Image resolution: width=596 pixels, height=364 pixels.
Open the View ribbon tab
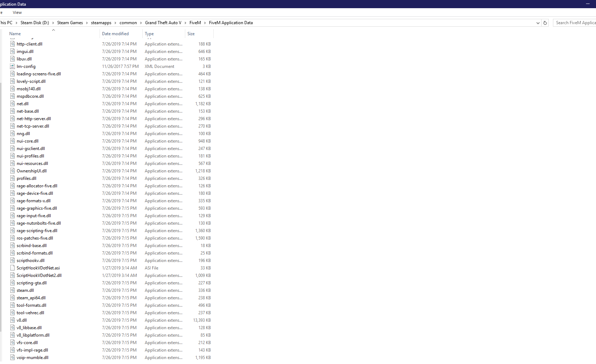(17, 12)
